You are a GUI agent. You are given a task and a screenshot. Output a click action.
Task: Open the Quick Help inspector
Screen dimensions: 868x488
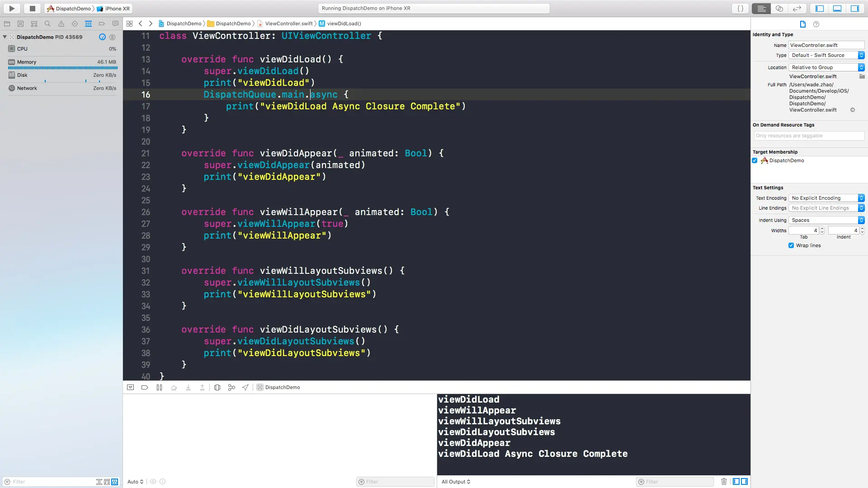[816, 24]
